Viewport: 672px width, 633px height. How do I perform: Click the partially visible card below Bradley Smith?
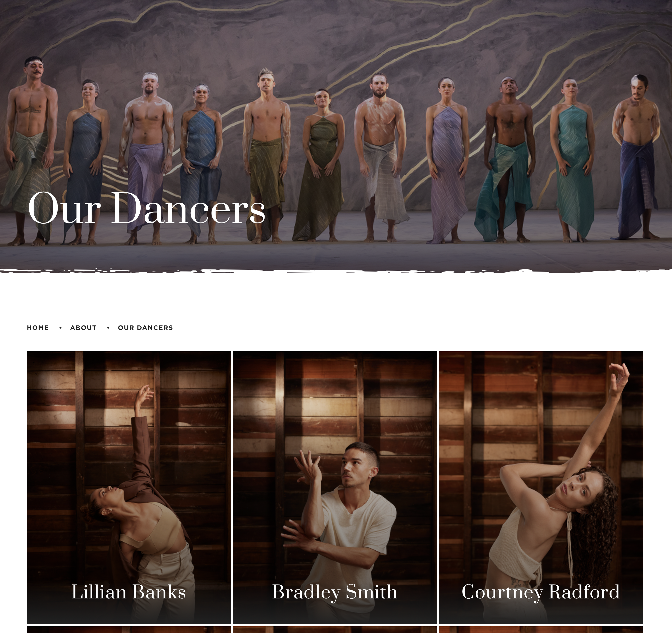click(x=335, y=630)
